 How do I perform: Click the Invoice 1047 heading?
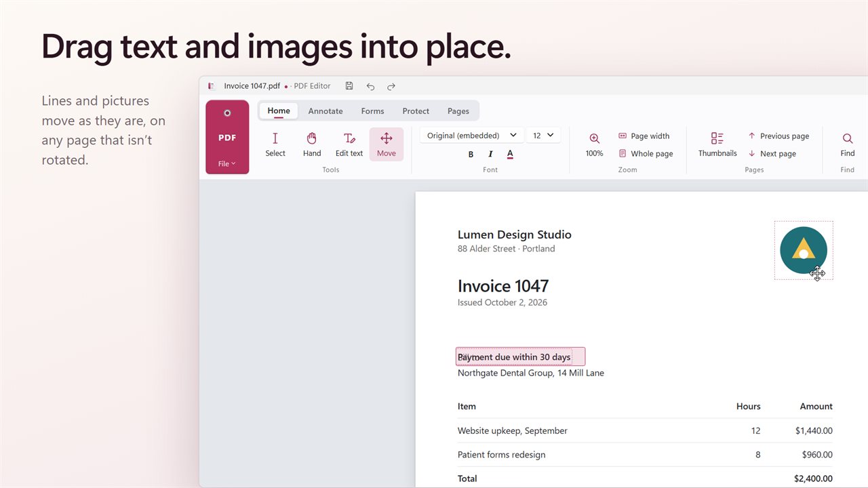click(x=503, y=286)
